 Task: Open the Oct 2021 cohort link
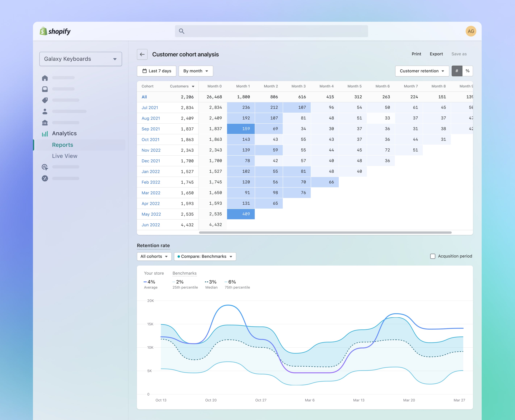150,140
